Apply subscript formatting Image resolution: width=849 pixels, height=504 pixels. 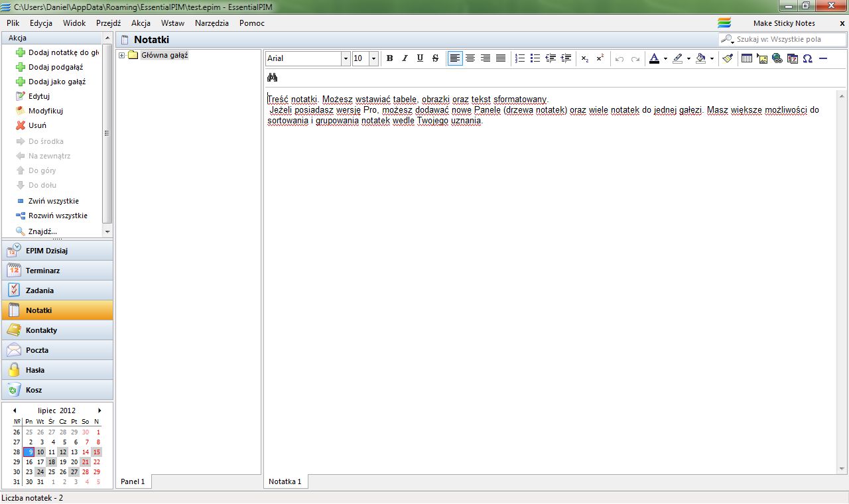coord(584,58)
